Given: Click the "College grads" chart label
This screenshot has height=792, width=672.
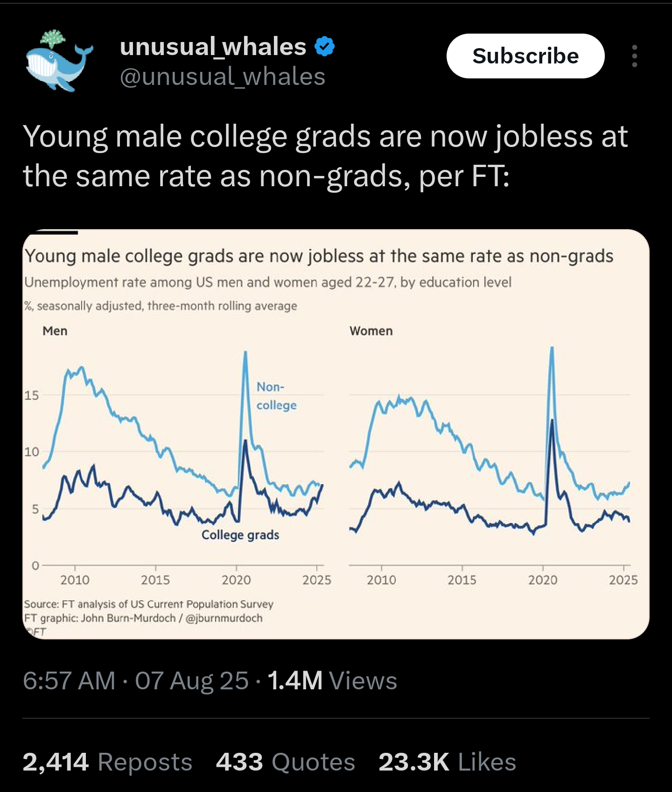Looking at the screenshot, I should click(240, 535).
